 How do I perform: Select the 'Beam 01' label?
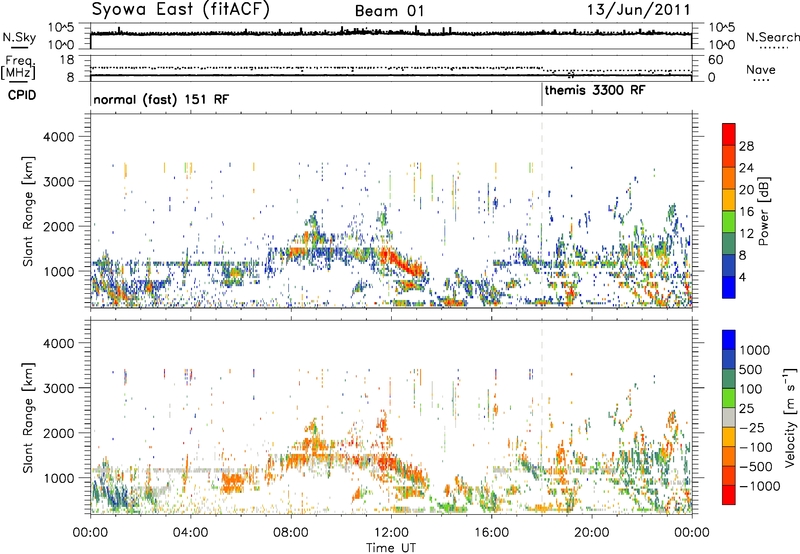pos(389,11)
